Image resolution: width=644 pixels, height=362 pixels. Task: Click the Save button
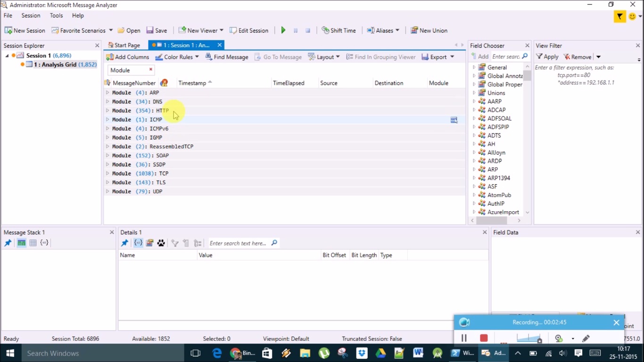coord(157,30)
